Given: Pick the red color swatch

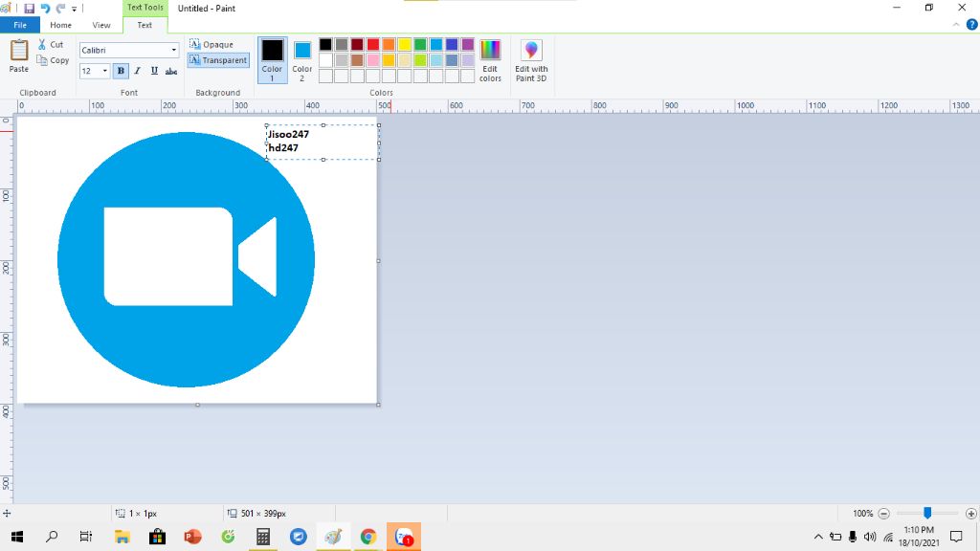Looking at the screenshot, I should click(x=373, y=44).
